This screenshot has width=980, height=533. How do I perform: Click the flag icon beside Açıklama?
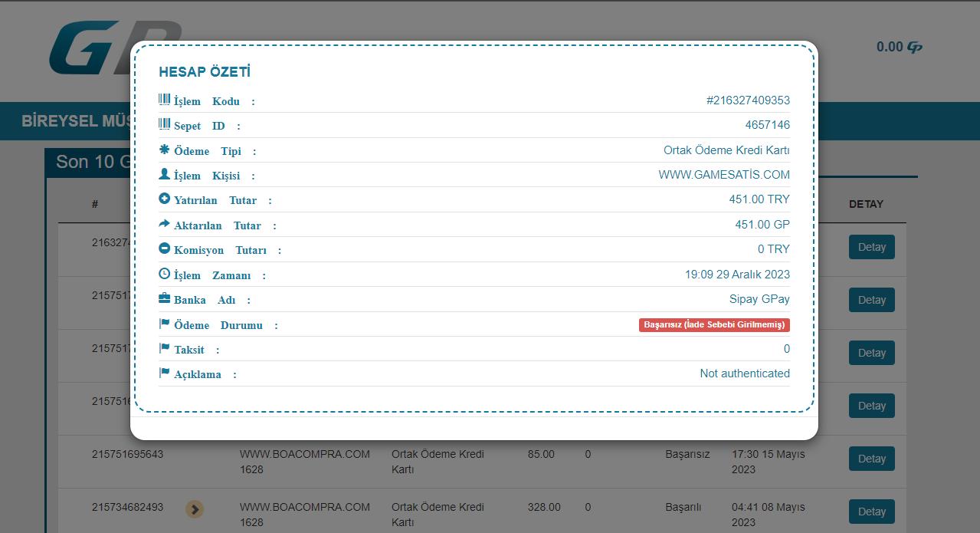164,373
